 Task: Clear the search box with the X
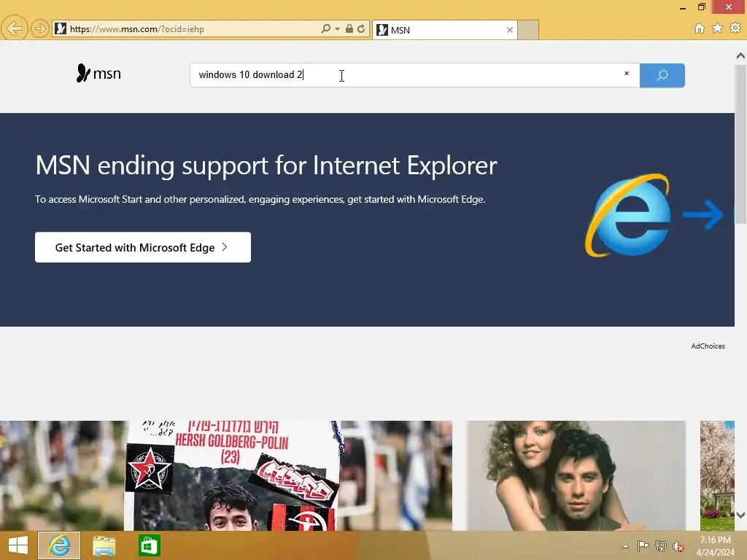627,74
